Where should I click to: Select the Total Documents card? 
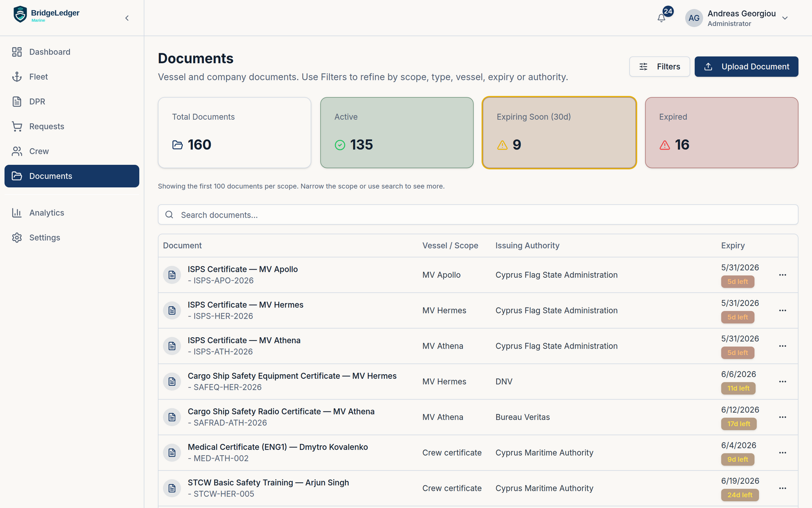pyautogui.click(x=235, y=133)
